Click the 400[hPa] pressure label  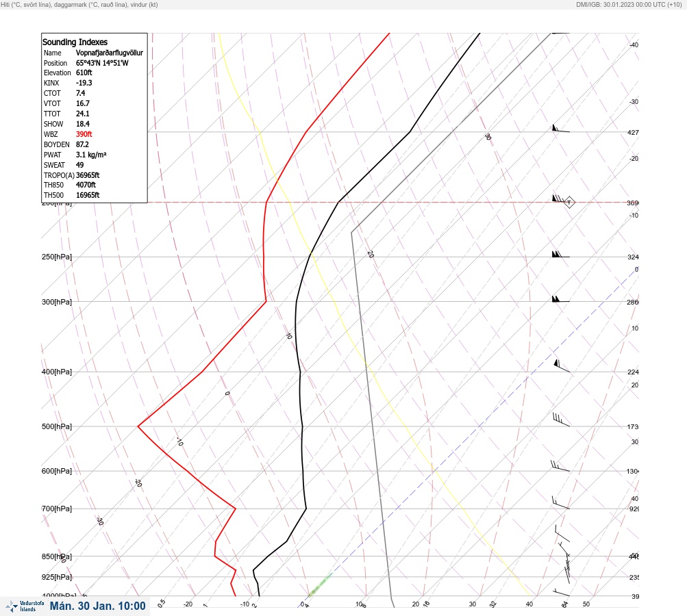click(57, 372)
